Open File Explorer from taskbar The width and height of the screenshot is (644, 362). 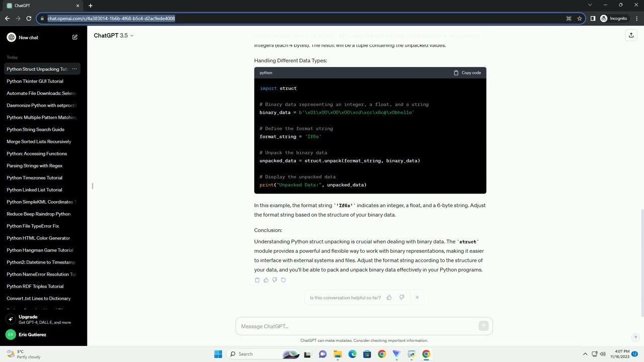point(338,354)
